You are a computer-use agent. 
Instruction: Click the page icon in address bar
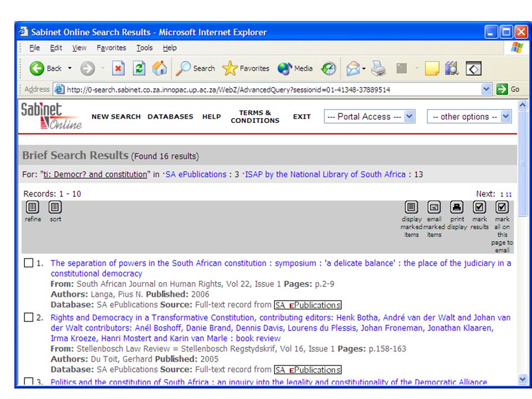click(59, 89)
